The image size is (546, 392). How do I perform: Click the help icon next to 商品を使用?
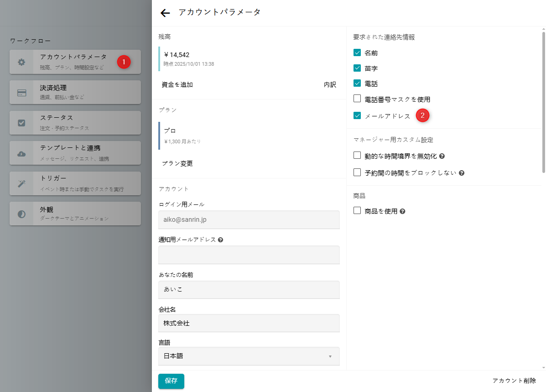click(402, 211)
